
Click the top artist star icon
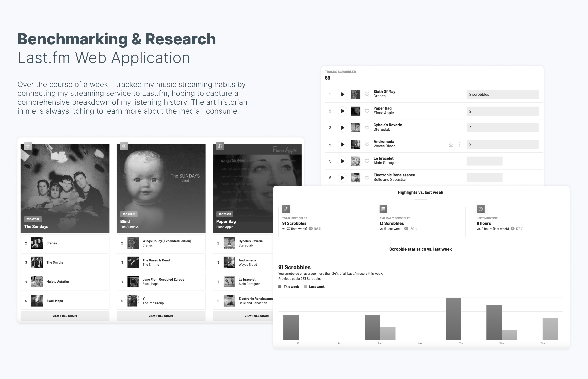point(28,146)
